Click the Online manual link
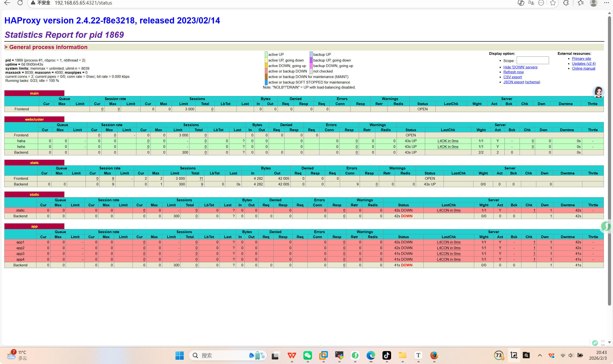Image resolution: width=613 pixels, height=364 pixels. coord(583,68)
